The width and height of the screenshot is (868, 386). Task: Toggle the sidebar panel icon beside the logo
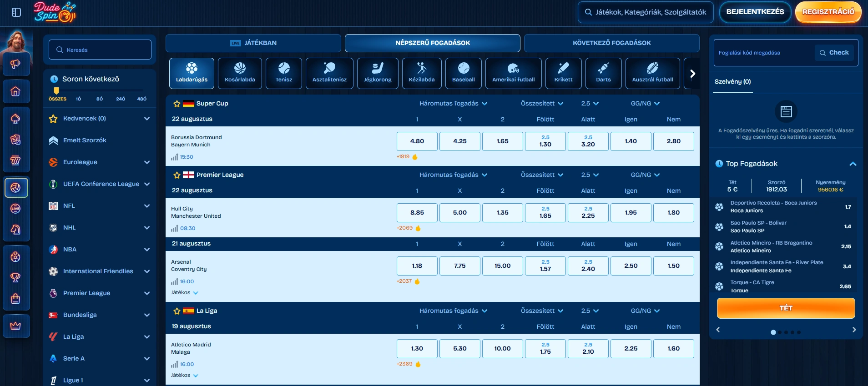pyautogui.click(x=16, y=12)
